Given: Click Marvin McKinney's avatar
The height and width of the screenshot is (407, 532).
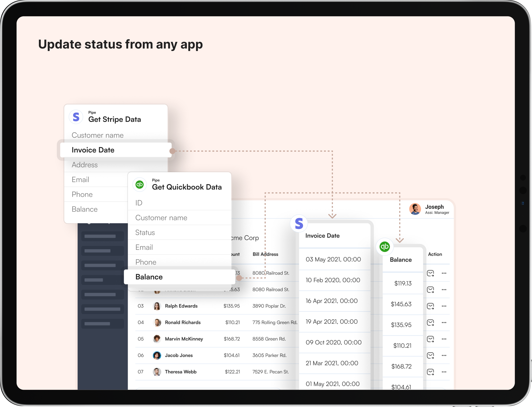Looking at the screenshot, I should 157,339.
